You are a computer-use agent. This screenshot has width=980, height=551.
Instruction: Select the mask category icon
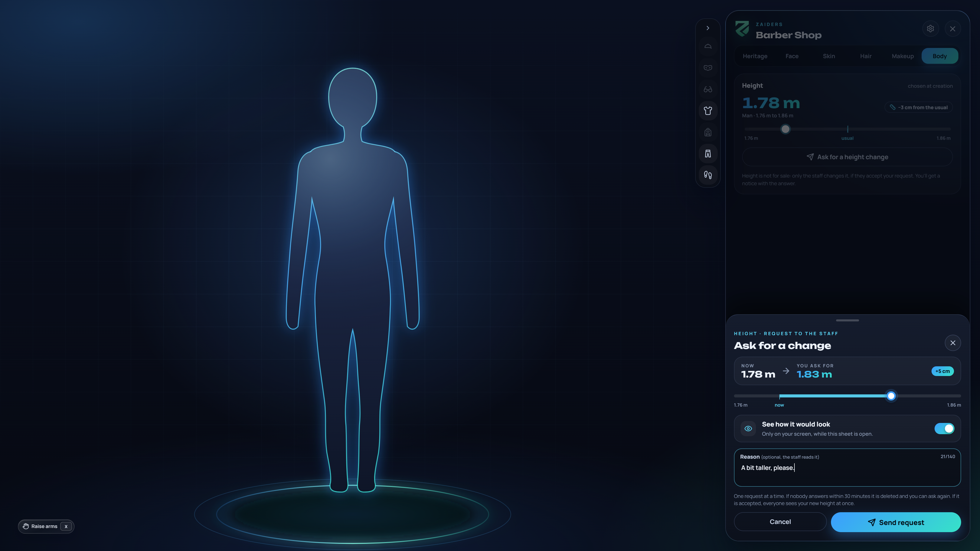pyautogui.click(x=708, y=68)
